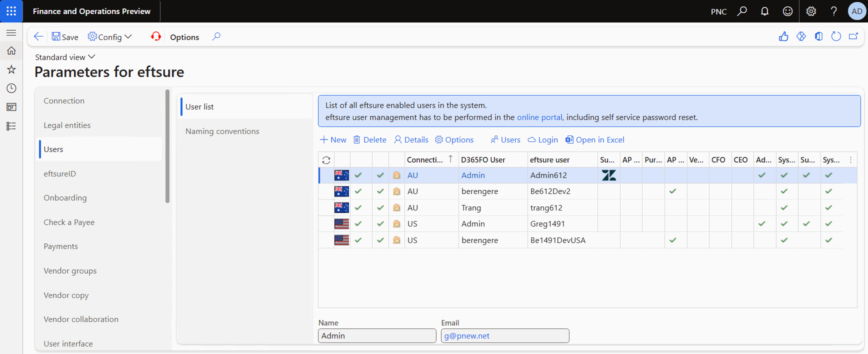Click the Australian flag in trang612 row
Image resolution: width=868 pixels, height=354 pixels.
tap(341, 207)
